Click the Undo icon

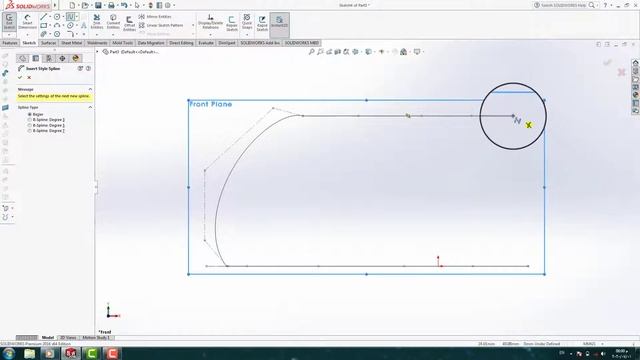click(124, 5)
